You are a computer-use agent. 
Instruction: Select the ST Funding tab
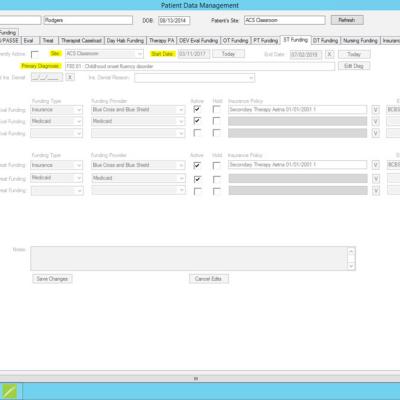(296, 40)
